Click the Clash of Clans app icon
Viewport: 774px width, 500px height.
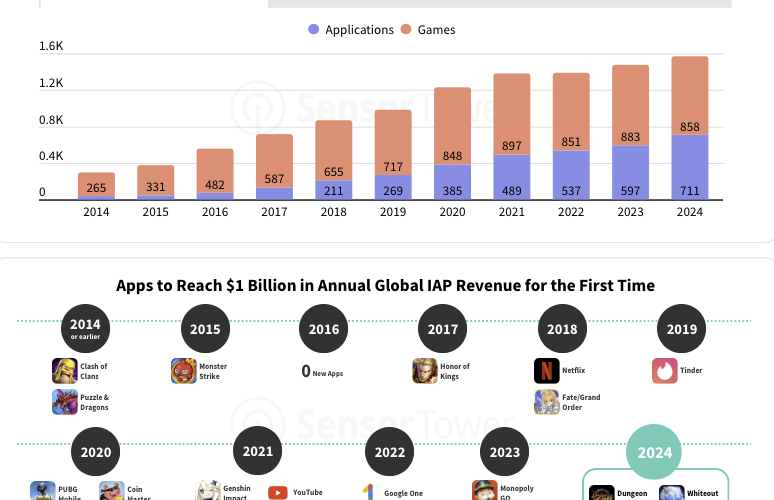(x=65, y=371)
